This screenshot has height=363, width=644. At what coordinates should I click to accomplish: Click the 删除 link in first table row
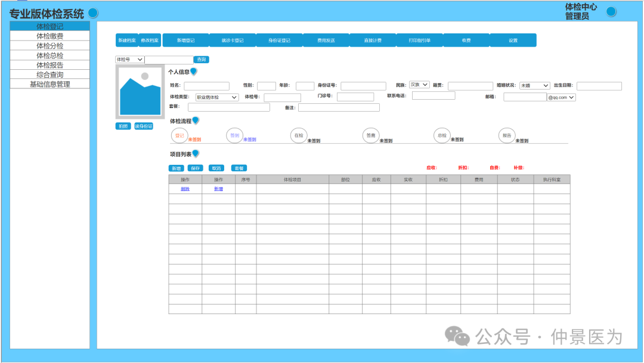[185, 189]
